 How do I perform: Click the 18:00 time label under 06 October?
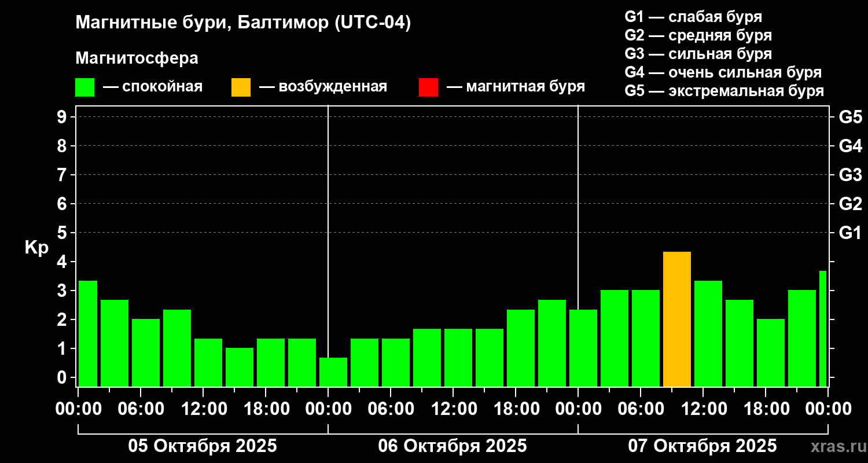516,409
